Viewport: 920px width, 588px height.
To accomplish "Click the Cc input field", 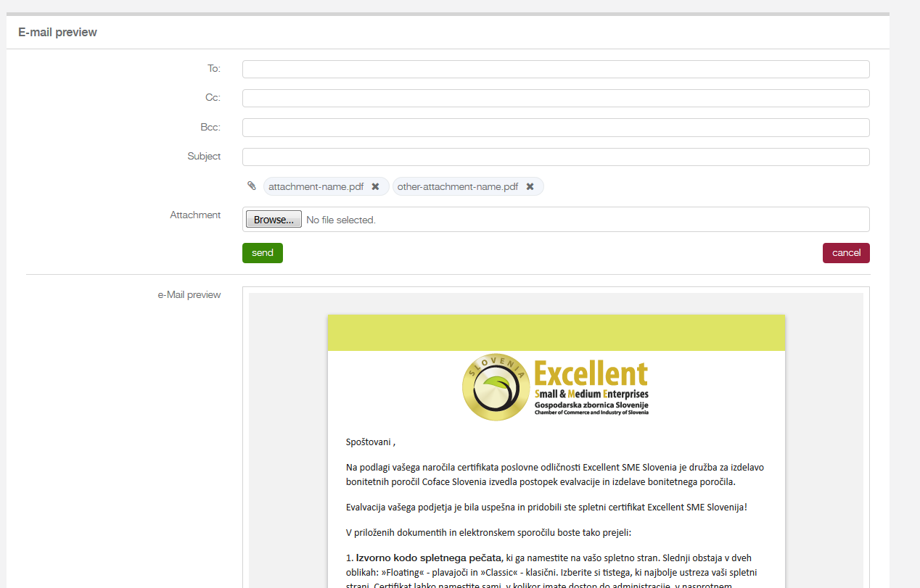I will tap(556, 98).
